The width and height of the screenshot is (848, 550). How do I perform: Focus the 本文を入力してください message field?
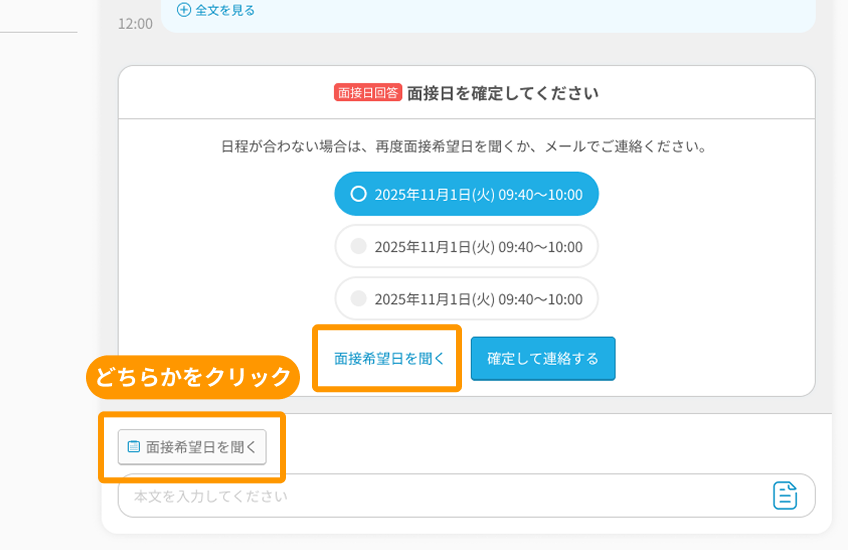point(466,496)
